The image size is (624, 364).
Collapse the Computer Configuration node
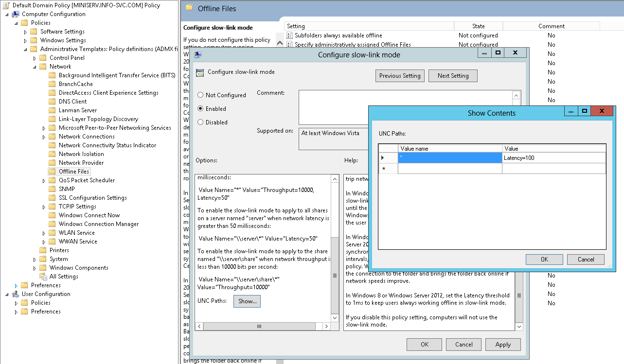(7, 15)
